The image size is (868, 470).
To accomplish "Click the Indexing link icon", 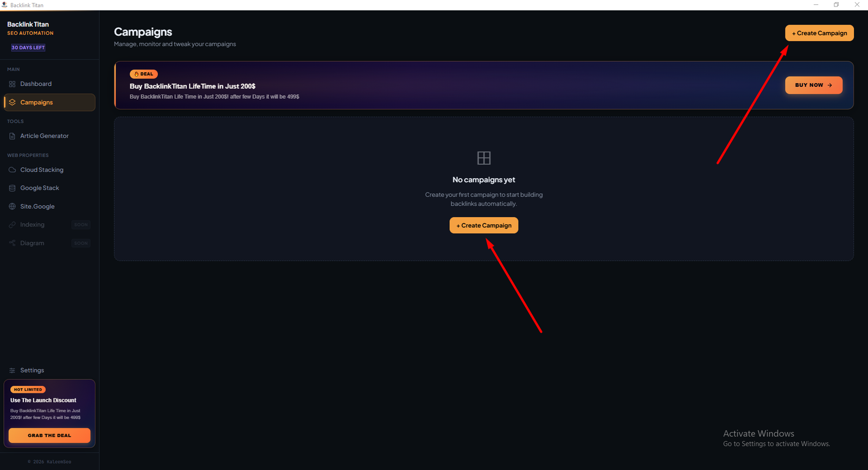I will pyautogui.click(x=12, y=225).
